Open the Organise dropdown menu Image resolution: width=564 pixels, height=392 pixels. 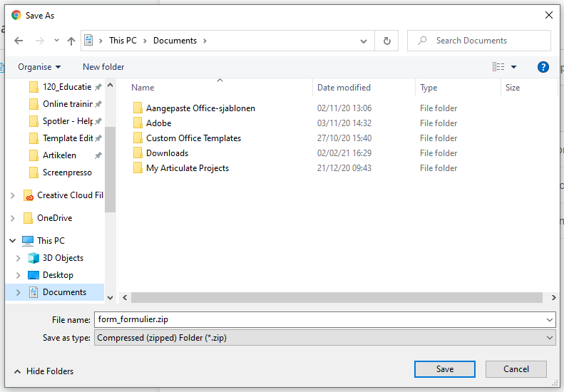[x=39, y=67]
